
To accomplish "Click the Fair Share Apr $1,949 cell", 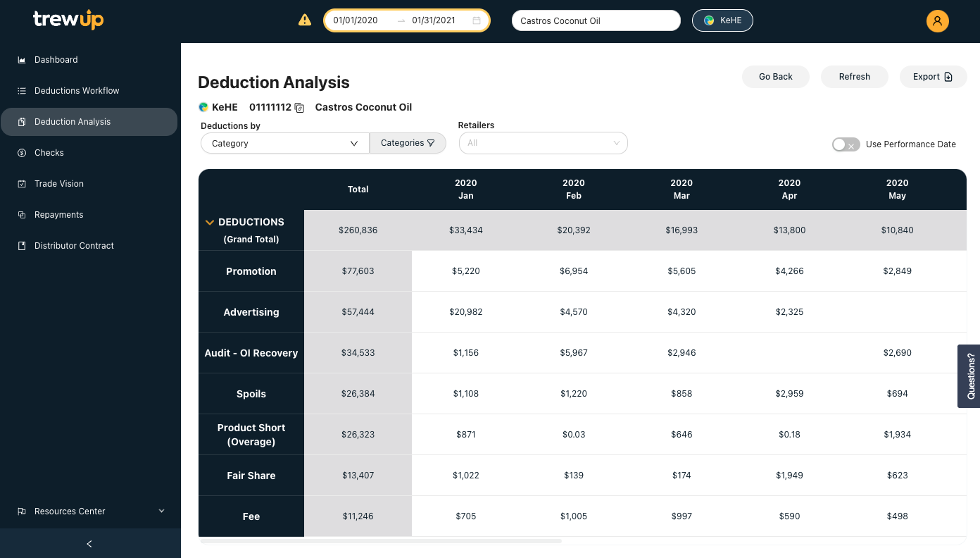I will tap(789, 476).
